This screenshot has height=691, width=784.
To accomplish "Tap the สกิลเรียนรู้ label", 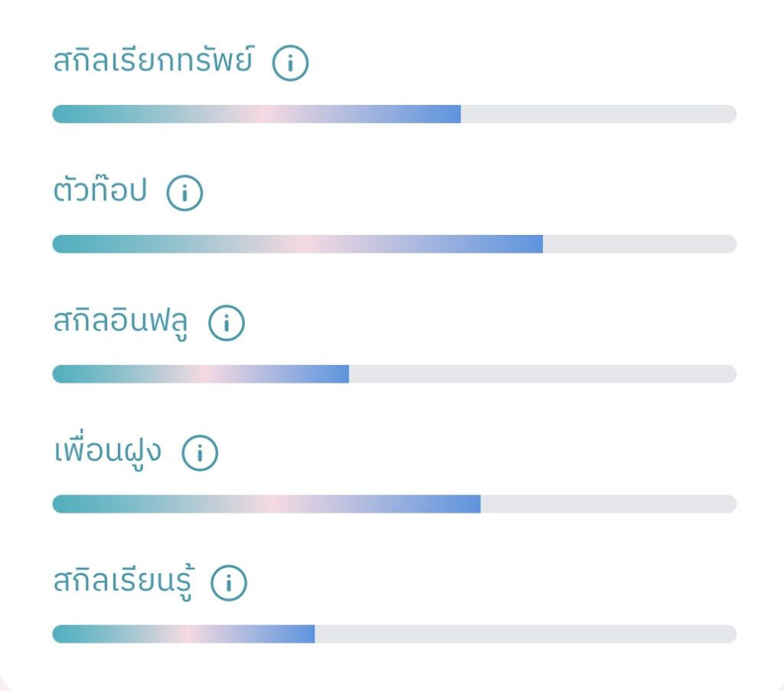I will 122,582.
